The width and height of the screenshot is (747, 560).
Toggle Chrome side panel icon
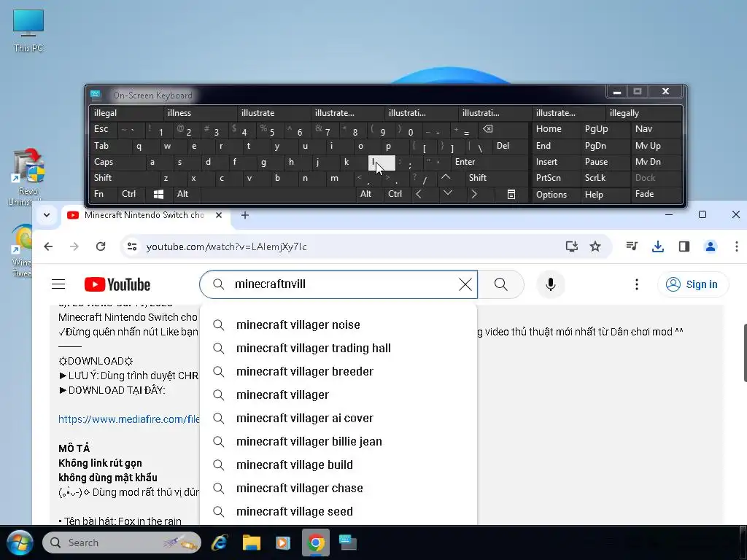(x=684, y=246)
